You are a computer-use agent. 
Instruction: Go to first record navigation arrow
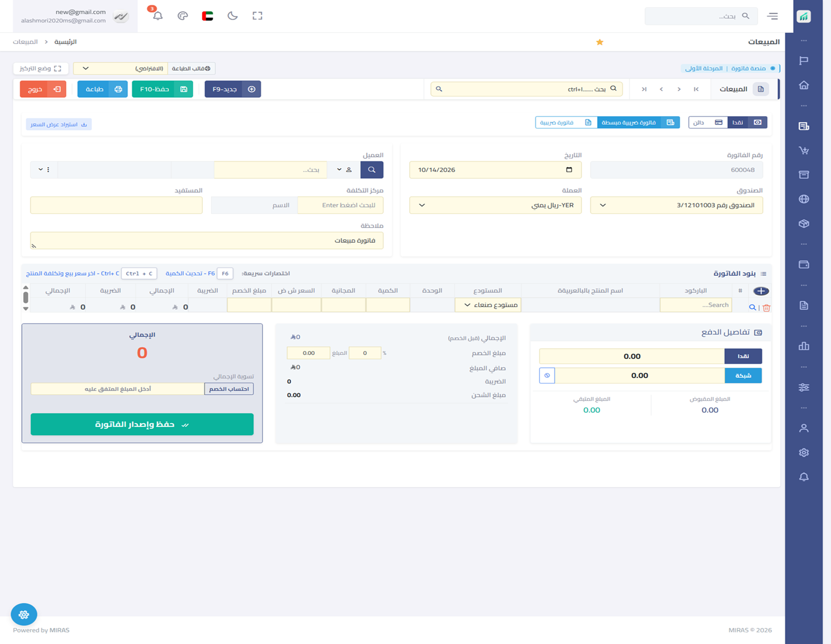tap(696, 89)
